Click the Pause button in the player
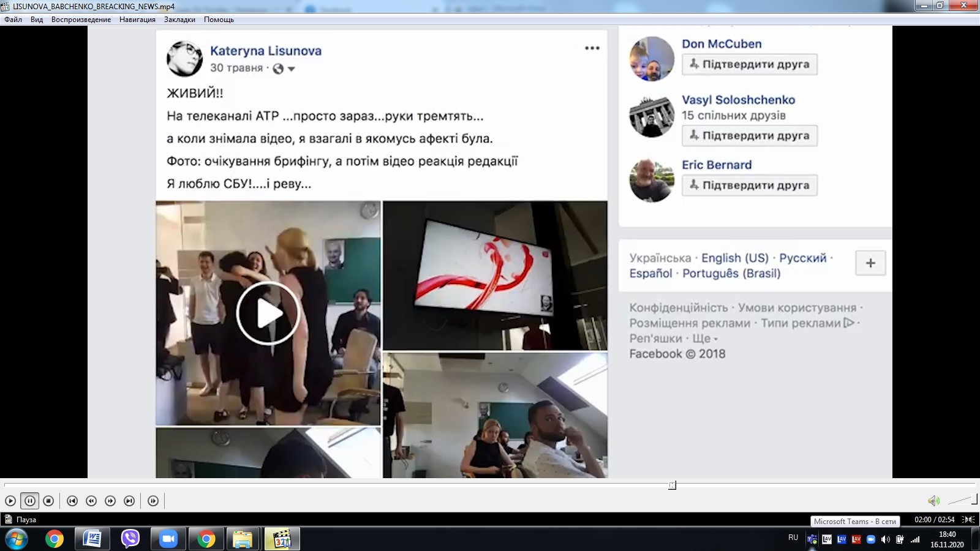Image resolution: width=980 pixels, height=551 pixels. click(29, 501)
